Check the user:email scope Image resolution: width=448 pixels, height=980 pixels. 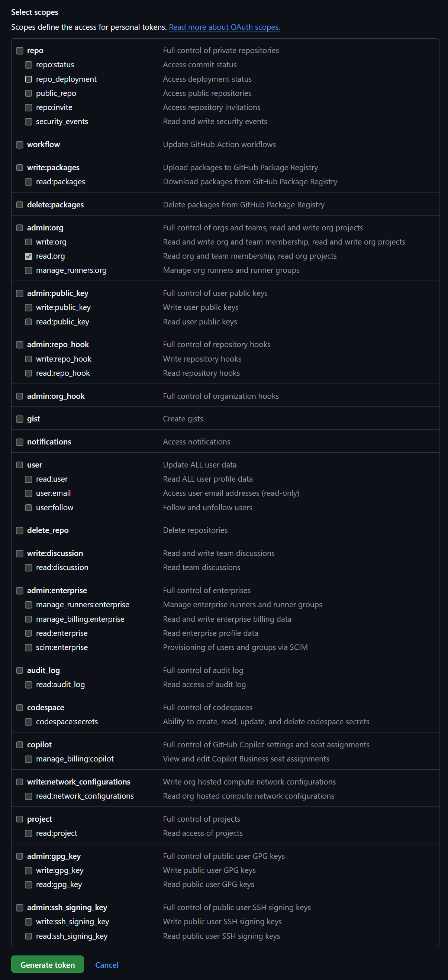tap(29, 494)
